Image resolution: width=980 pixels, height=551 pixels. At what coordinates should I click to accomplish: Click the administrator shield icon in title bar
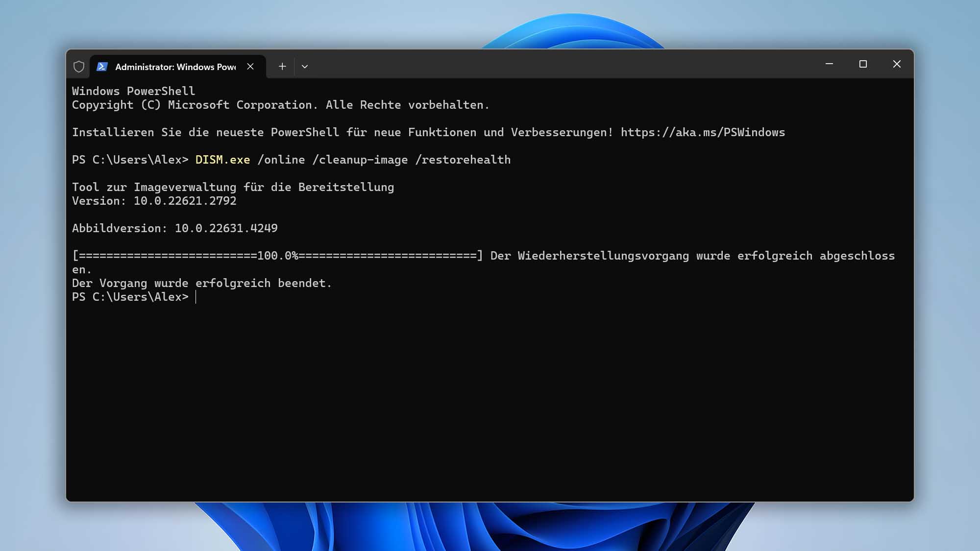click(x=79, y=67)
